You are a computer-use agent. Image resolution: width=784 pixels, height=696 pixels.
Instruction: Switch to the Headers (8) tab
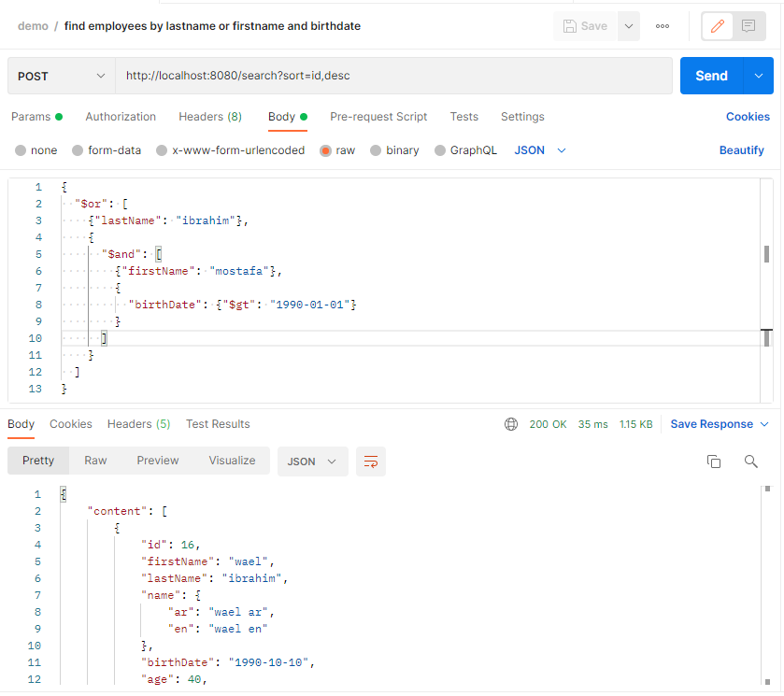[209, 117]
